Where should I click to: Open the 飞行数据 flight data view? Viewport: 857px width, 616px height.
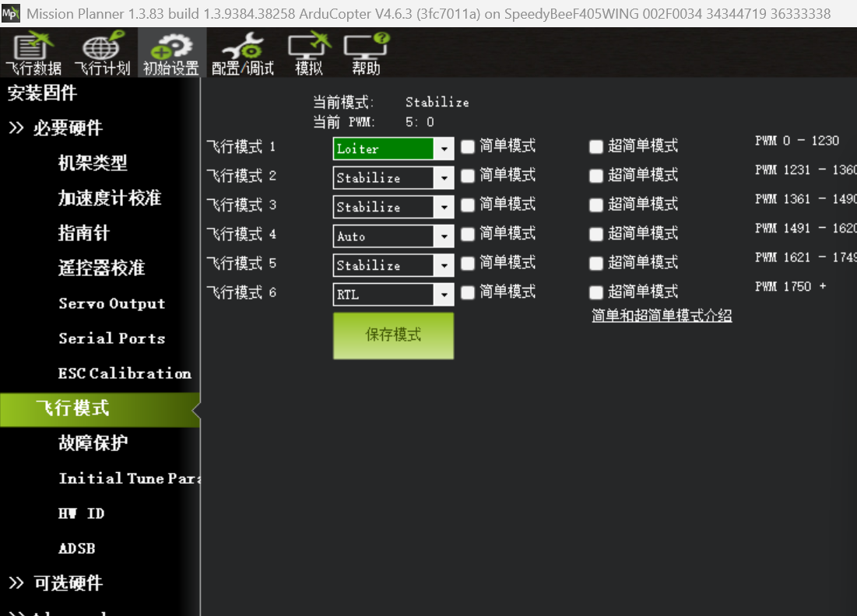(33, 54)
